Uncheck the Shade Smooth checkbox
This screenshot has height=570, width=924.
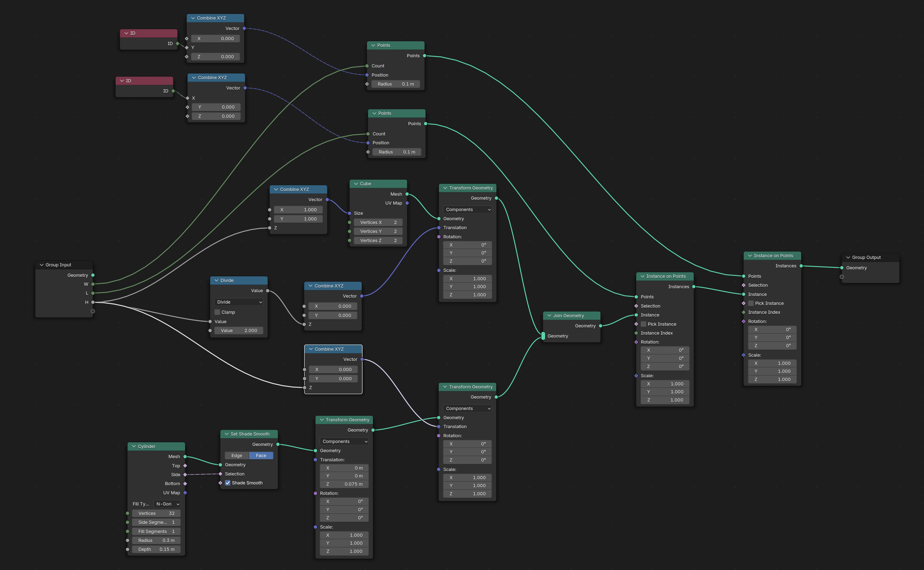tap(228, 483)
